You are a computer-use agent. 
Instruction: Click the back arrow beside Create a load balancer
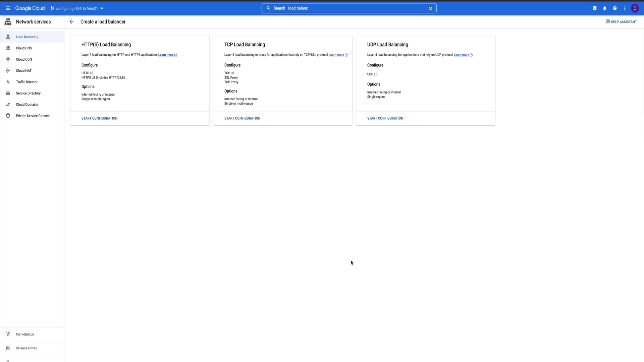click(x=71, y=22)
